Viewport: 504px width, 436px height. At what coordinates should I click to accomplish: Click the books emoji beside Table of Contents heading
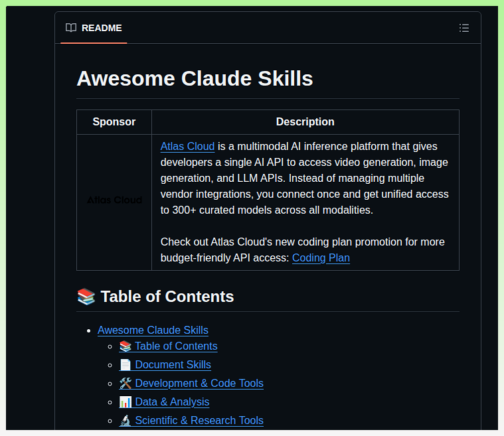coord(86,297)
